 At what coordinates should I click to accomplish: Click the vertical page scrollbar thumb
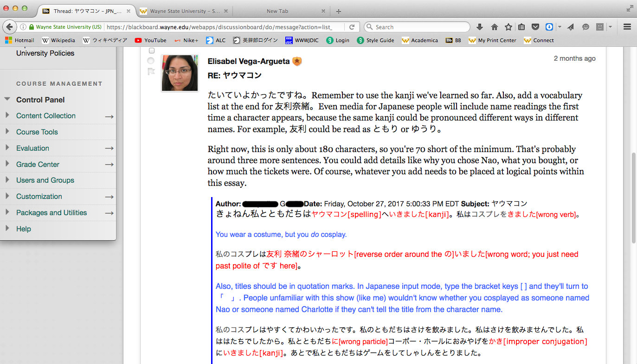[633, 198]
